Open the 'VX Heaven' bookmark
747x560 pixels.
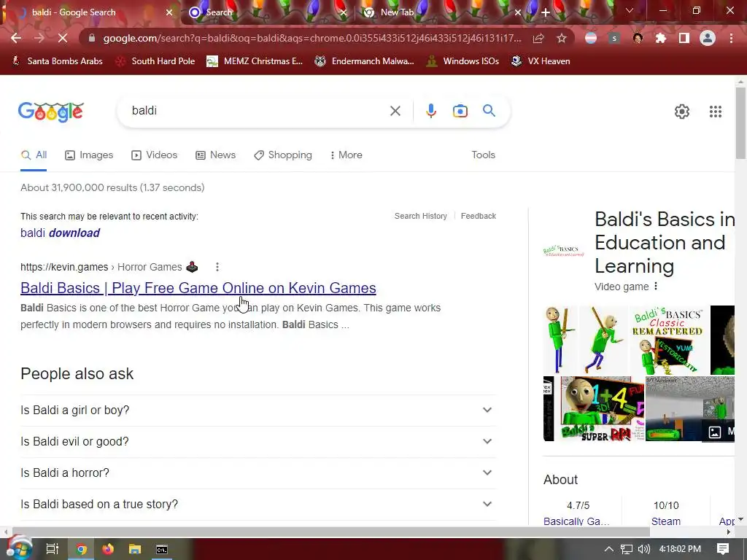[541, 61]
